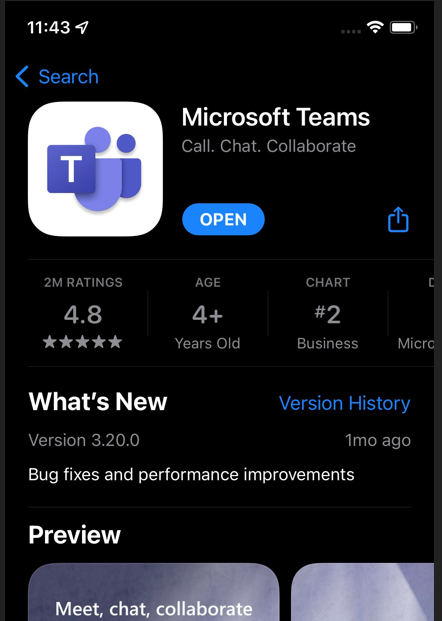Tap the cellular signal dots
Image resolution: width=442 pixels, height=621 pixels.
[x=351, y=31]
